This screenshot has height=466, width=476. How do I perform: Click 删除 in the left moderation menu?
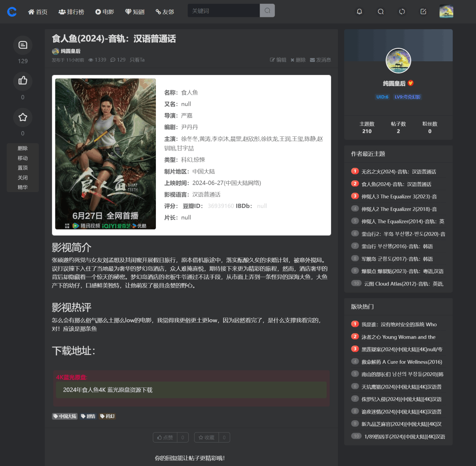[x=23, y=148]
